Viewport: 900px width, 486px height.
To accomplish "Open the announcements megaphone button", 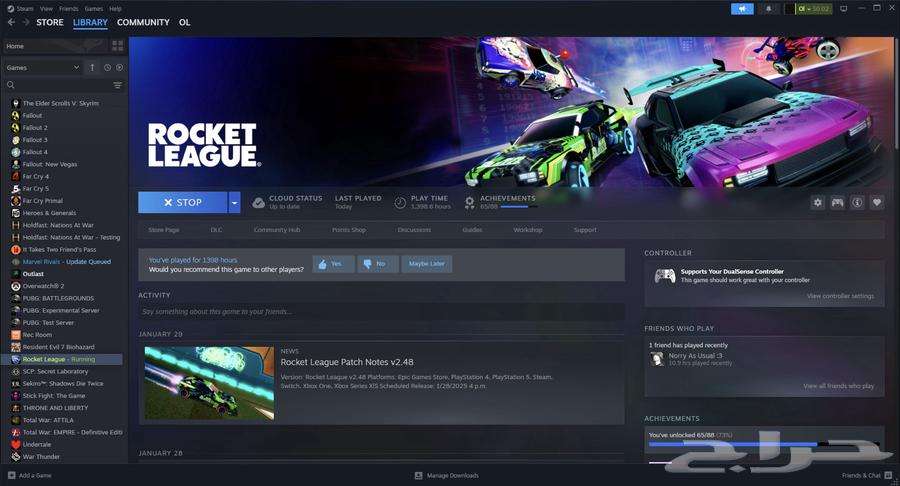I will [742, 9].
